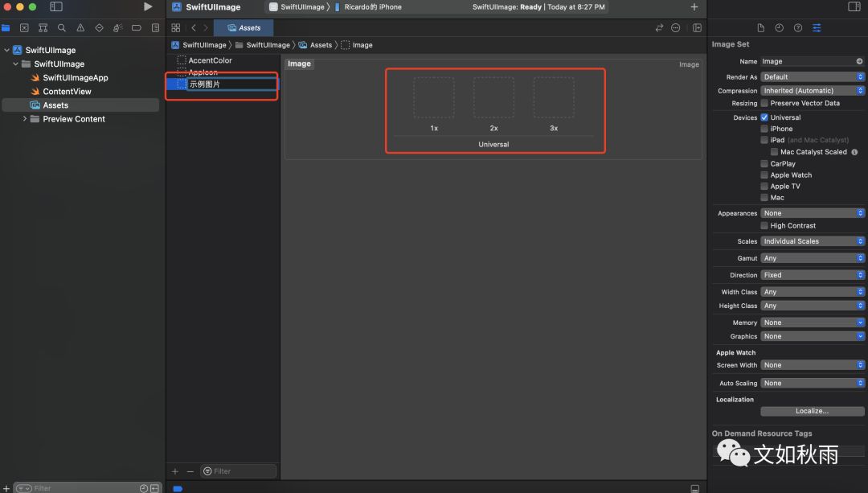Select the 2x image well
This screenshot has width=868, height=493.
pyautogui.click(x=493, y=98)
